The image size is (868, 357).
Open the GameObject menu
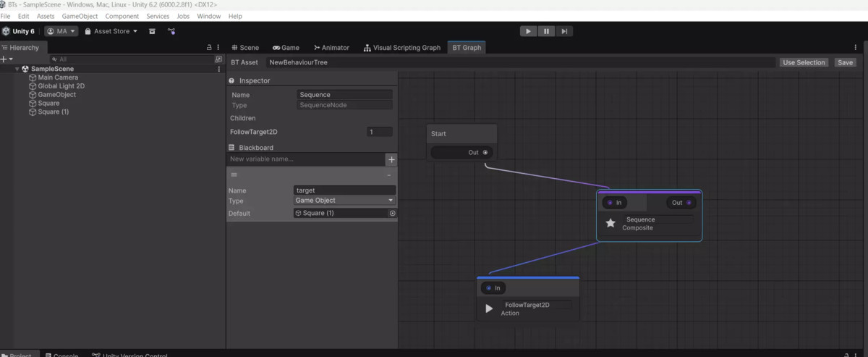pyautogui.click(x=80, y=16)
